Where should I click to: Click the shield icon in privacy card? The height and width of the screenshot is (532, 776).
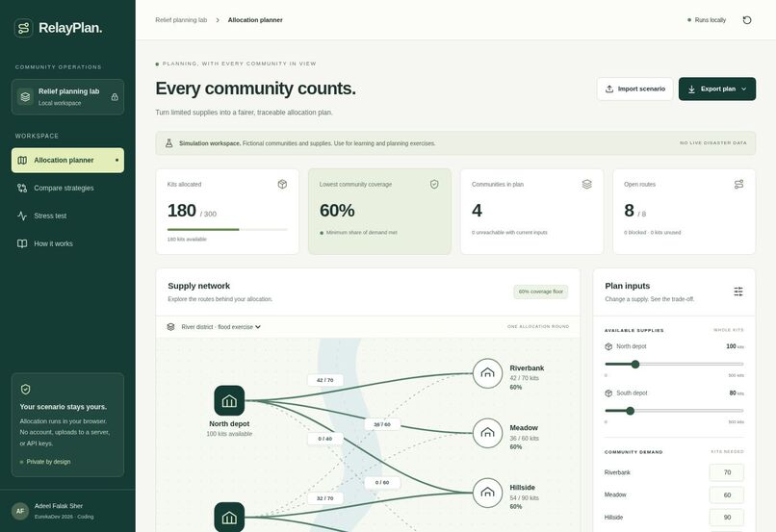pos(26,389)
